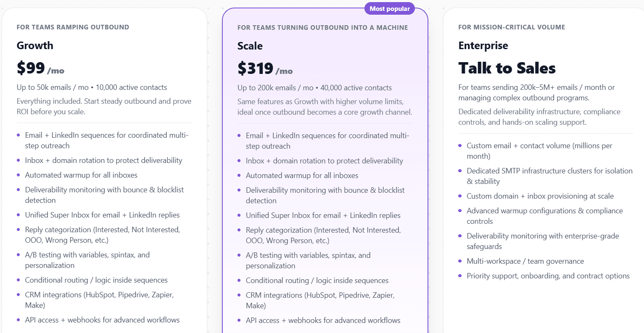
Task: Click Automated warmup bullet under Scale
Action: pos(302,175)
